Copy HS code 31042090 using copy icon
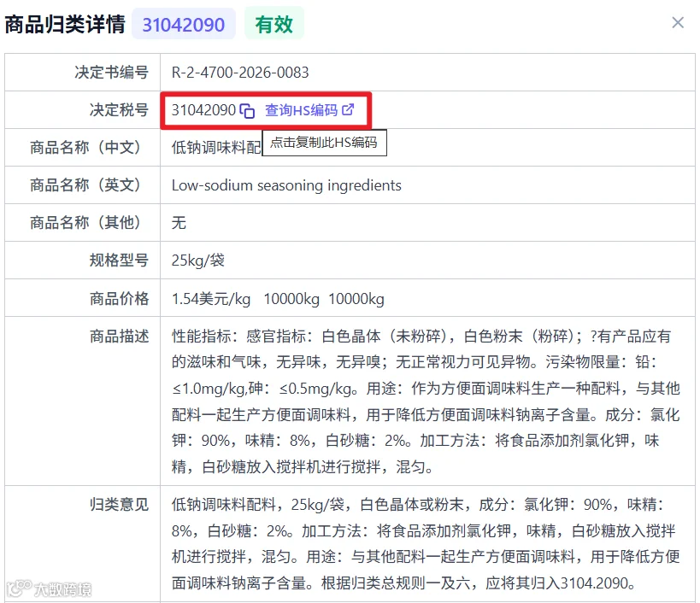This screenshot has width=700, height=603. (247, 111)
